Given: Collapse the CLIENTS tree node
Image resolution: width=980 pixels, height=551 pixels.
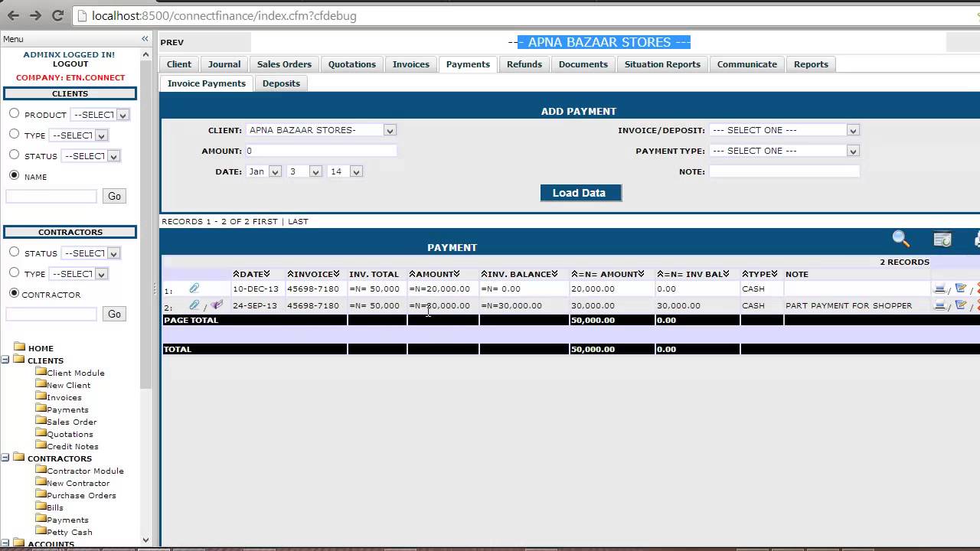Looking at the screenshot, I should (x=5, y=360).
